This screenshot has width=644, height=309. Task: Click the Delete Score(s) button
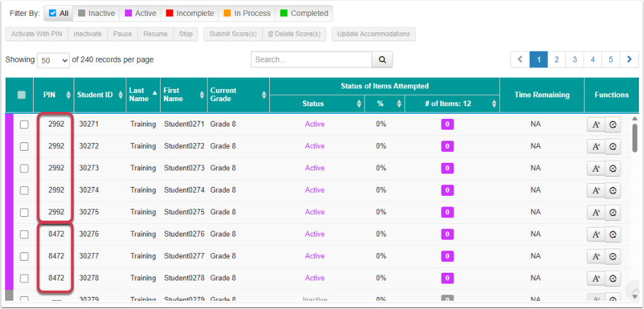coord(294,34)
